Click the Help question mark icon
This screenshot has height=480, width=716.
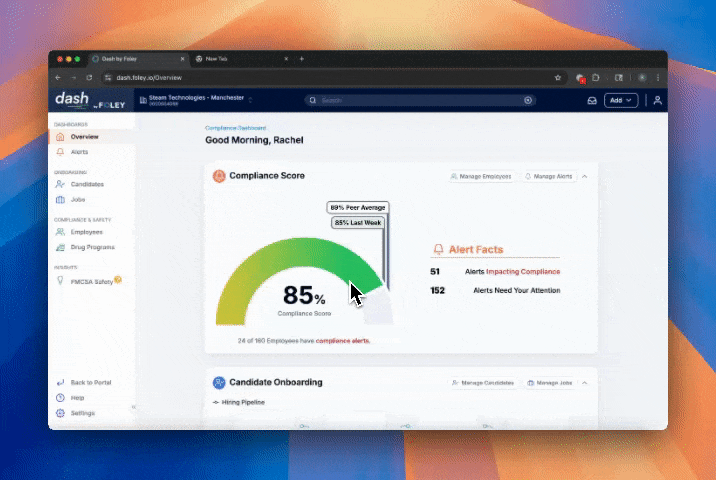61,398
